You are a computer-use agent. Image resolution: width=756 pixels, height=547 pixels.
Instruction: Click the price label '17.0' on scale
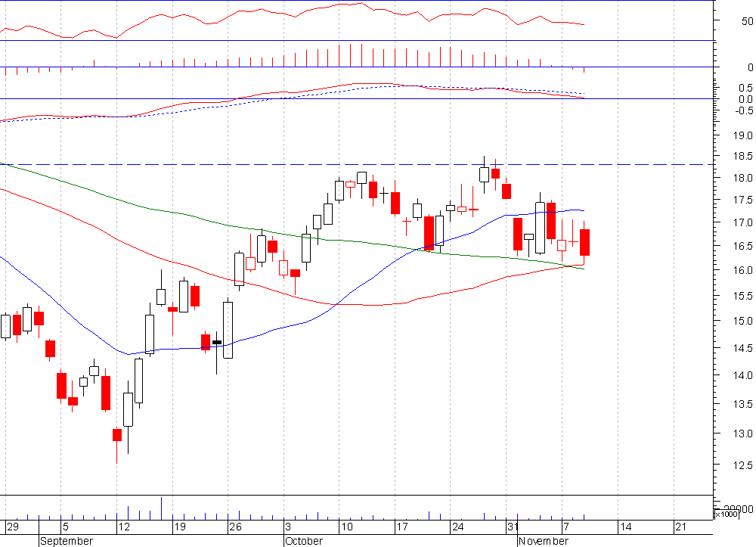point(742,223)
